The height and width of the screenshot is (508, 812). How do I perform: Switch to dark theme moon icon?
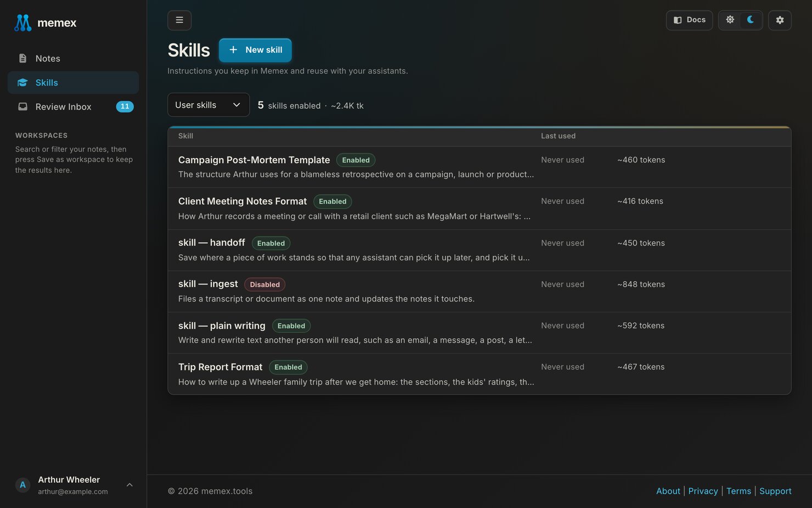coord(751,20)
